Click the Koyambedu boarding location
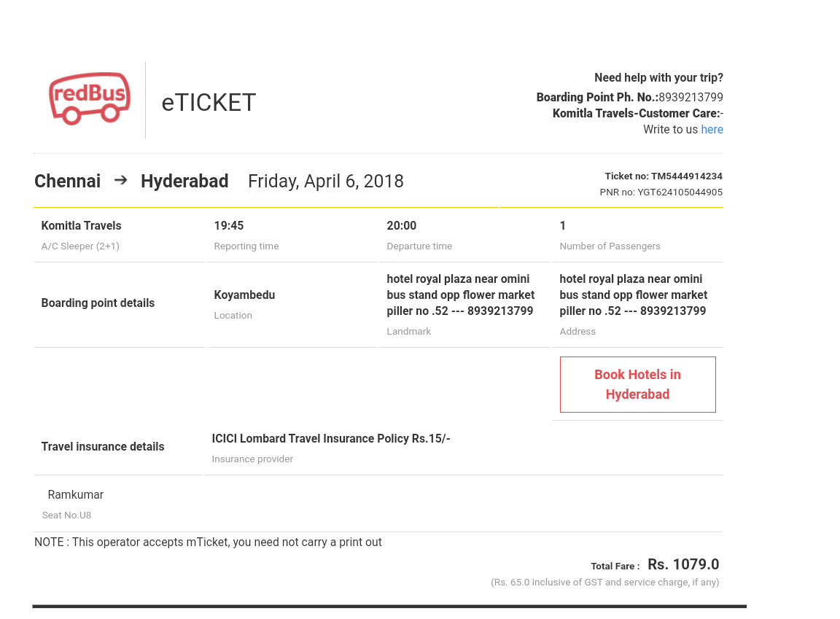 (244, 295)
